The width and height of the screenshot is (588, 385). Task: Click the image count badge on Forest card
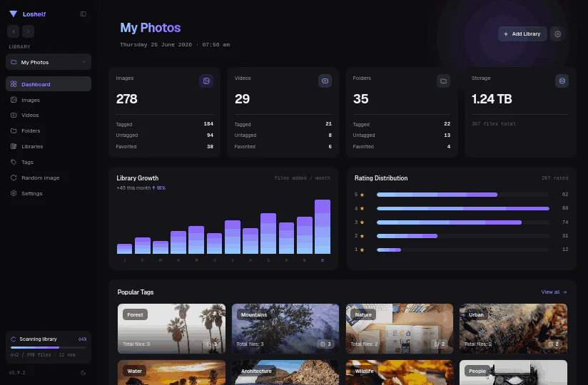[x=212, y=344]
